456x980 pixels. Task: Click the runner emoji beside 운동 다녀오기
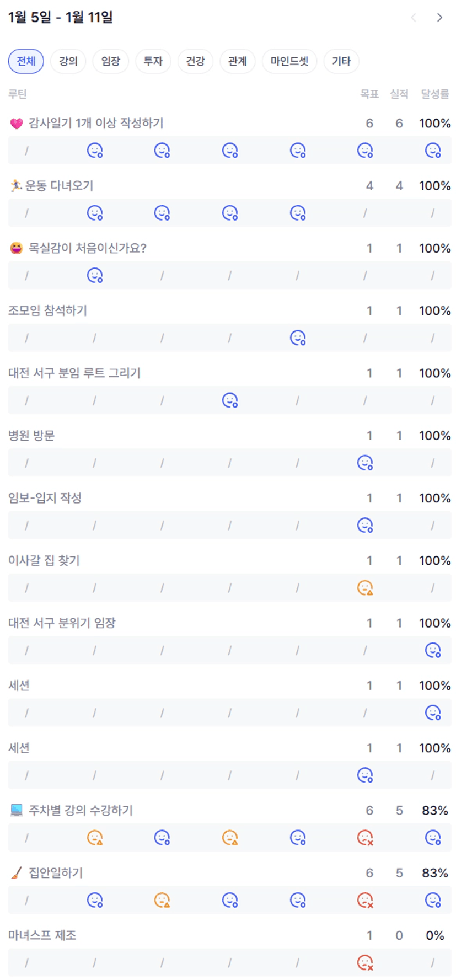16,186
